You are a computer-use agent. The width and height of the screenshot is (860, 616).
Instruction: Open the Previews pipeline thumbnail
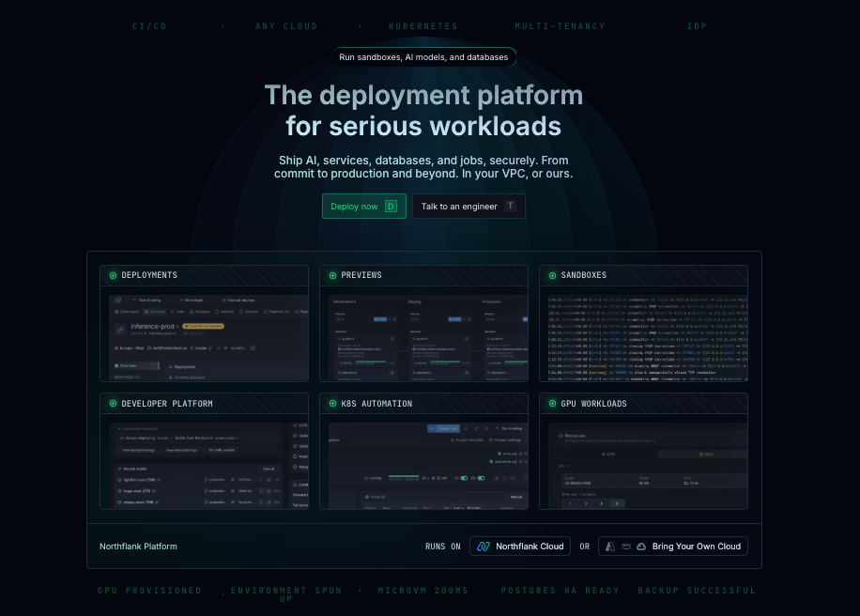coord(423,333)
